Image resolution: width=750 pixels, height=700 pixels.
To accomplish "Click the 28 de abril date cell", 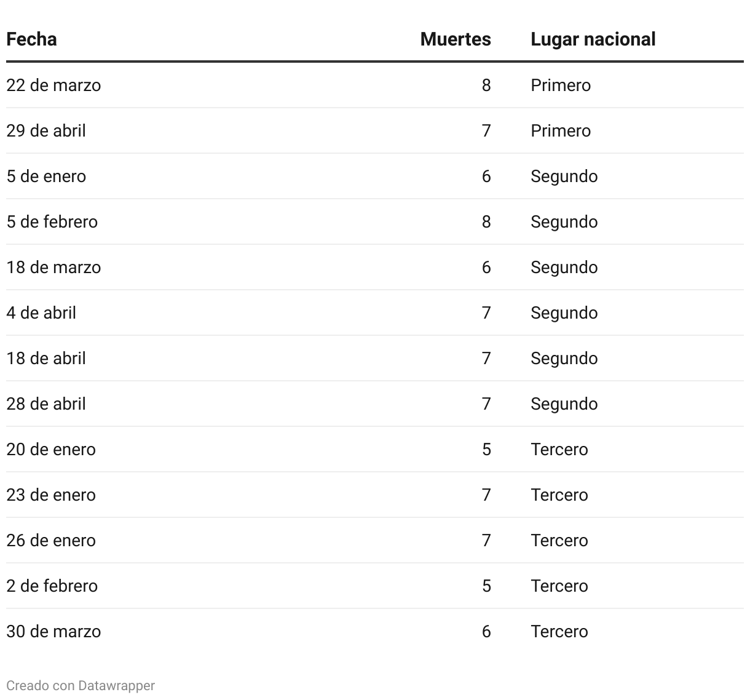I will (46, 404).
